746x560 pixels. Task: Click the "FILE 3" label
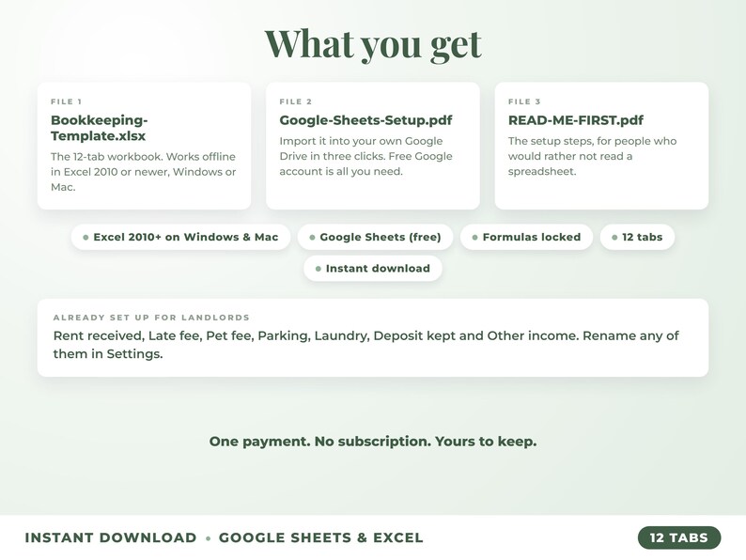click(524, 101)
